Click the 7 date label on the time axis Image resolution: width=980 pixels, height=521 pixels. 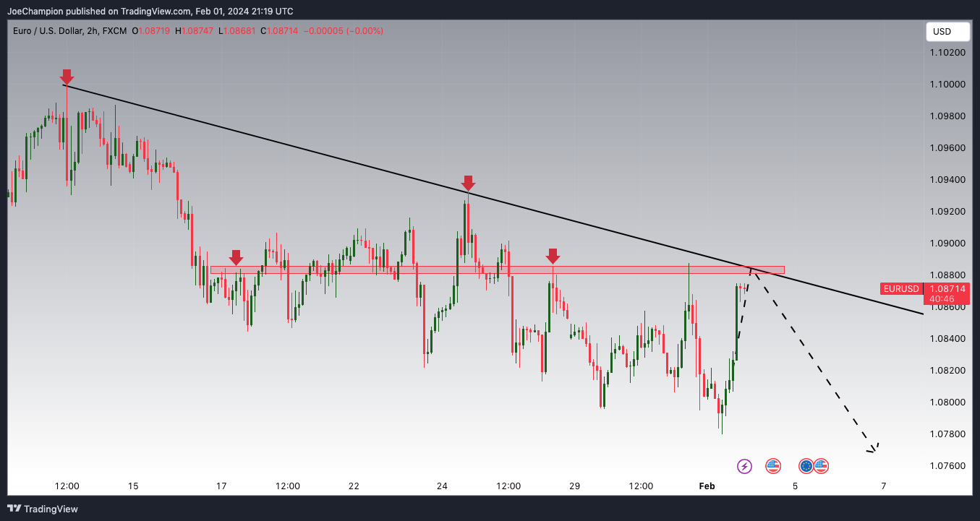(884, 486)
